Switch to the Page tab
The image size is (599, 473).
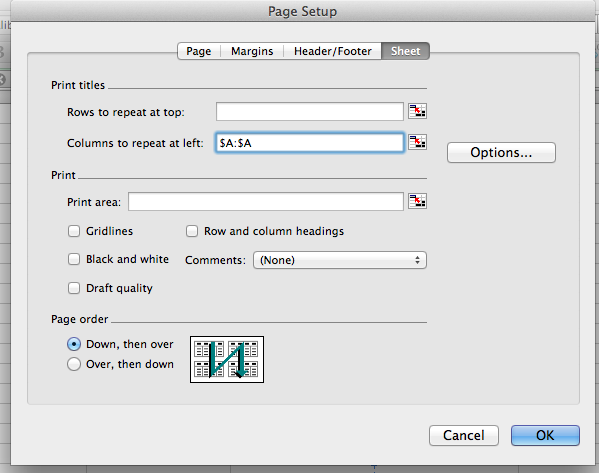199,51
